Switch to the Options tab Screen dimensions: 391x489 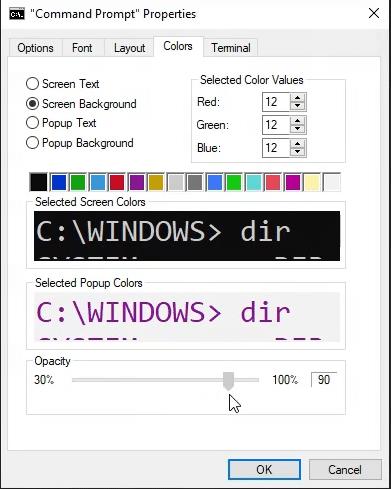tap(35, 48)
